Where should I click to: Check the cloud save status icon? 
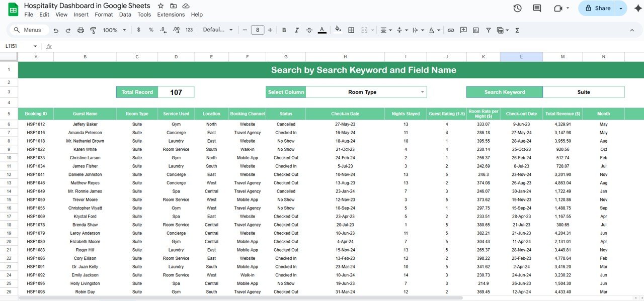click(x=186, y=6)
